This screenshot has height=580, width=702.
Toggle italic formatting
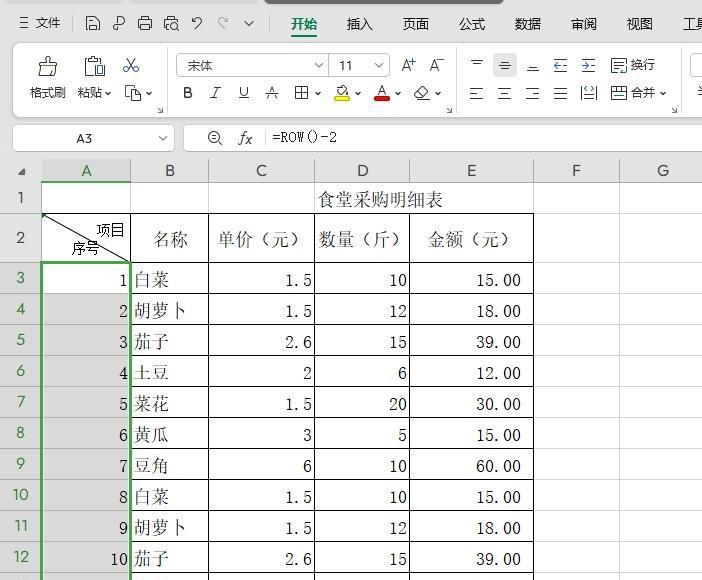(215, 93)
